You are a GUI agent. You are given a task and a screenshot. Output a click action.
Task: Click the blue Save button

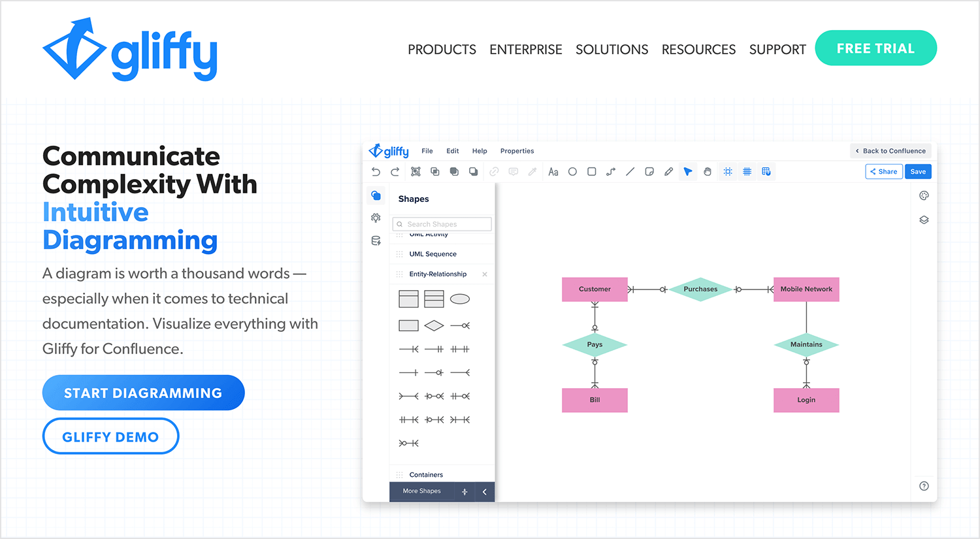coord(918,172)
